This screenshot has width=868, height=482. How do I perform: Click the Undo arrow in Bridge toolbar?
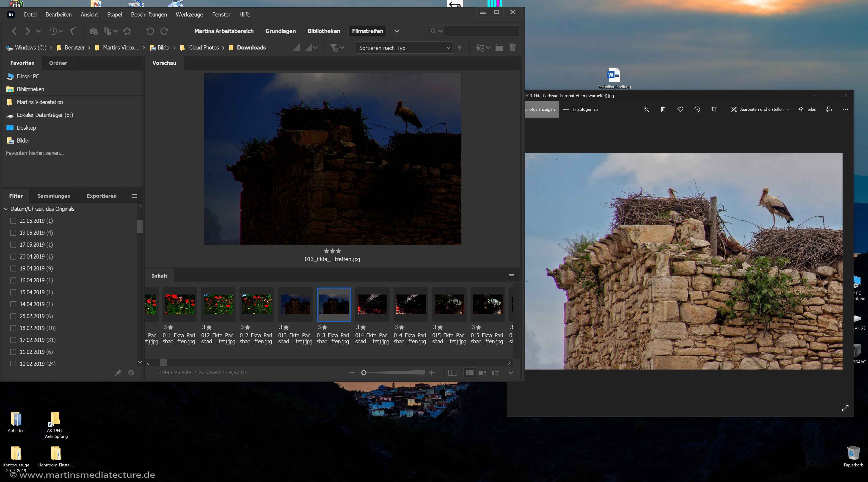pyautogui.click(x=150, y=31)
